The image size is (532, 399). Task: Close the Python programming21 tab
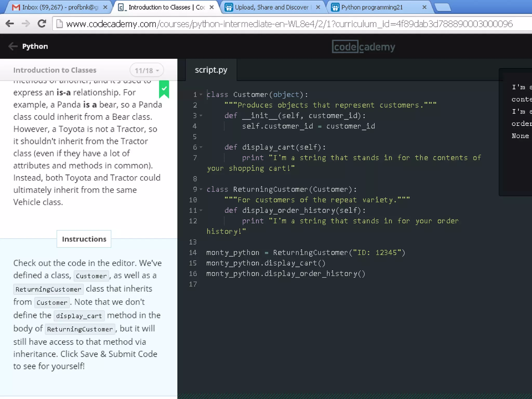424,7
